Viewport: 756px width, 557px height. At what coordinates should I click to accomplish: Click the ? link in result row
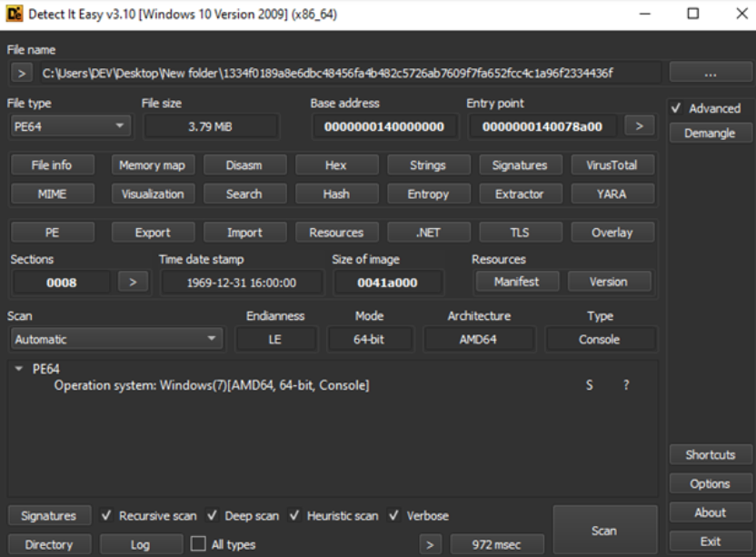pos(626,385)
